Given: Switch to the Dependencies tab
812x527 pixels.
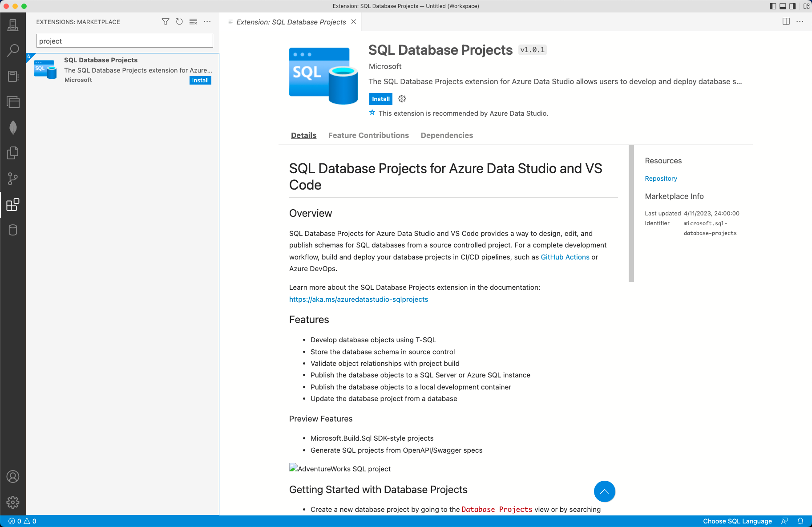Looking at the screenshot, I should [447, 135].
